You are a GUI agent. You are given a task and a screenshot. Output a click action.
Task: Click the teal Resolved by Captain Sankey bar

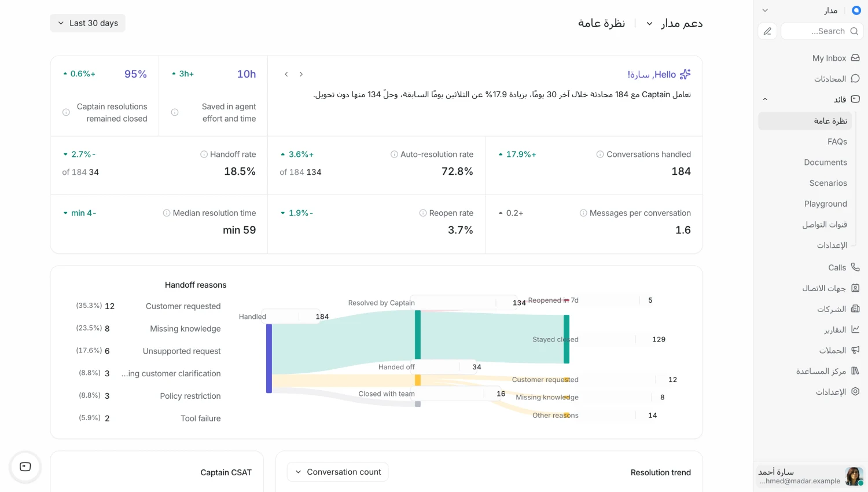pos(418,335)
